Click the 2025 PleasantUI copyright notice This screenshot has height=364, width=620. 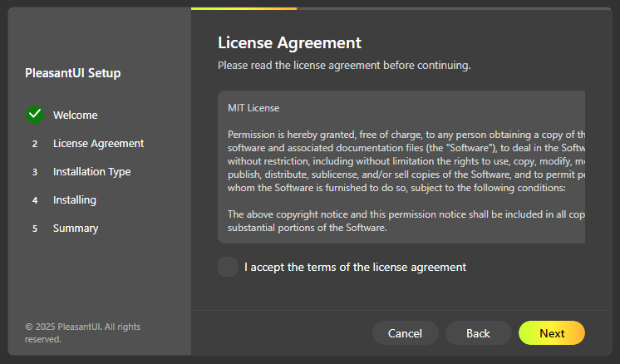[x=82, y=332]
